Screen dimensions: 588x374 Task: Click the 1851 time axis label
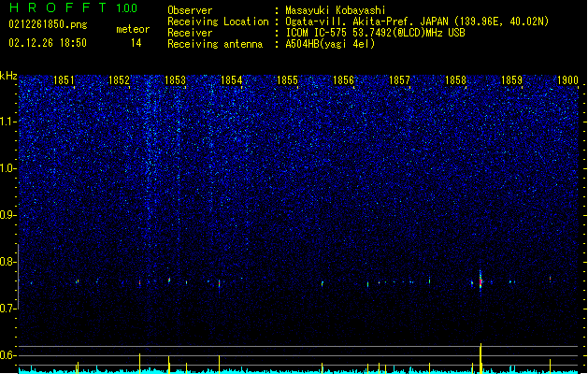(64, 80)
